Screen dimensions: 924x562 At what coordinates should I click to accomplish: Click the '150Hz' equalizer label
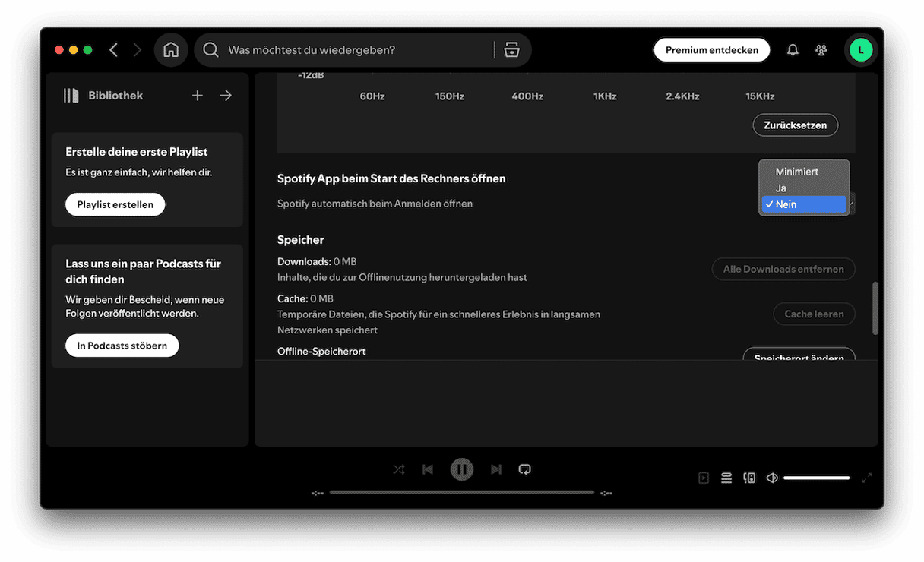[450, 96]
